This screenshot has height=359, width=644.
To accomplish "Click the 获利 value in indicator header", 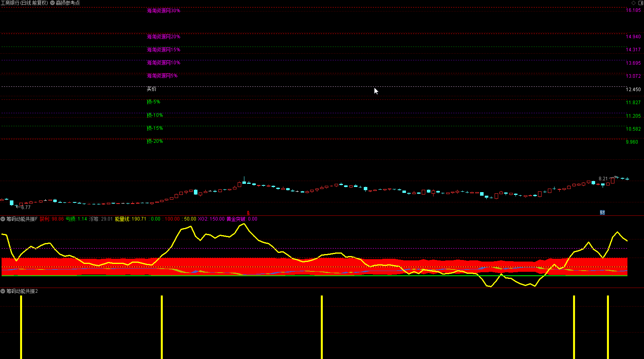I will click(52, 219).
